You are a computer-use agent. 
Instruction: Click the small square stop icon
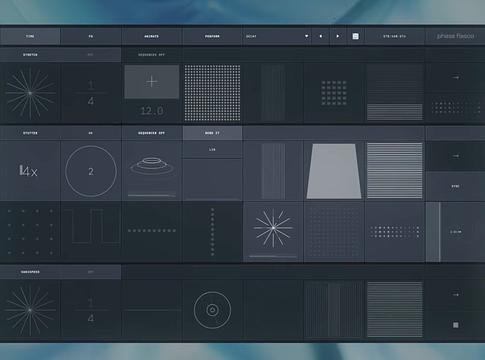pos(456,325)
